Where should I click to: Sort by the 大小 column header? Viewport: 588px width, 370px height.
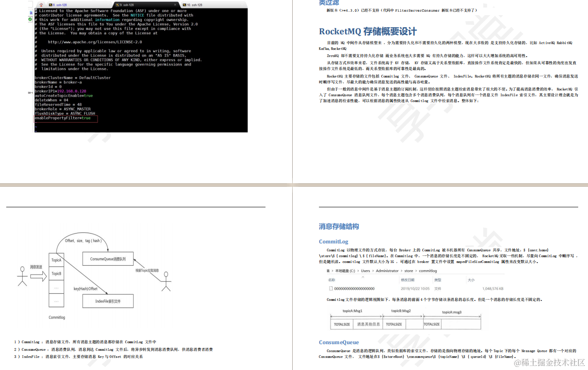coord(471,280)
